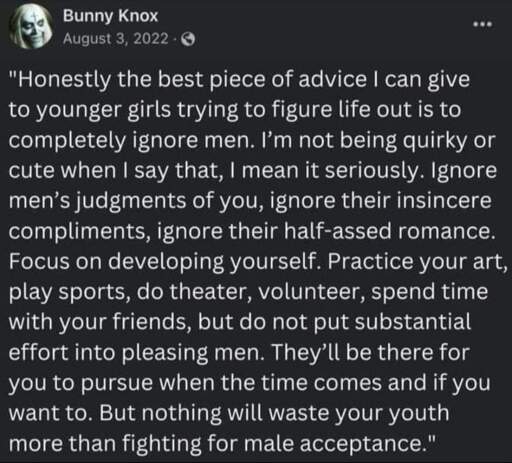Viewport: 512px width, 463px height.
Task: Click the globe public audience icon
Action: pyautogui.click(x=188, y=40)
